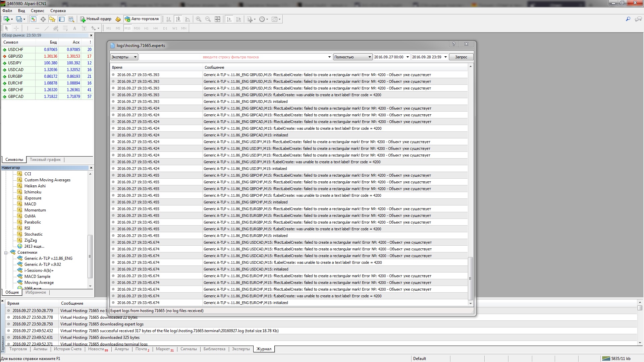This screenshot has width=644, height=362.
Task: Switch timeframe to M30
Action: 137,28
